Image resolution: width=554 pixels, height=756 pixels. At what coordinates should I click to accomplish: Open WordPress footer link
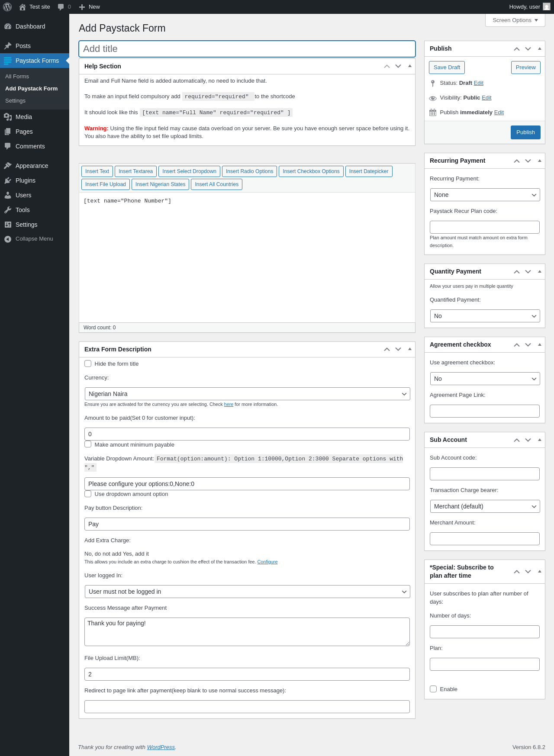click(x=161, y=747)
